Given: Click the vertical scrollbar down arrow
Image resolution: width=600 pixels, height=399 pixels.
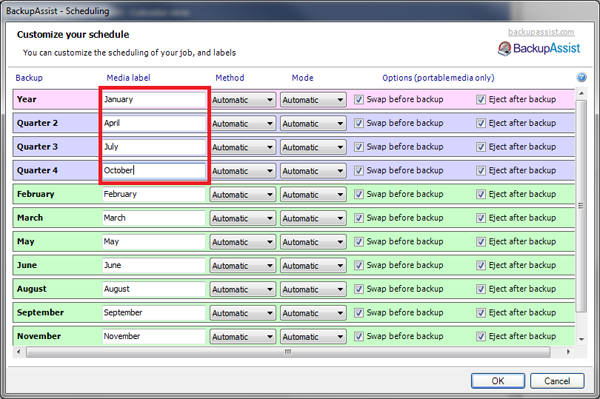Looking at the screenshot, I should point(581,339).
